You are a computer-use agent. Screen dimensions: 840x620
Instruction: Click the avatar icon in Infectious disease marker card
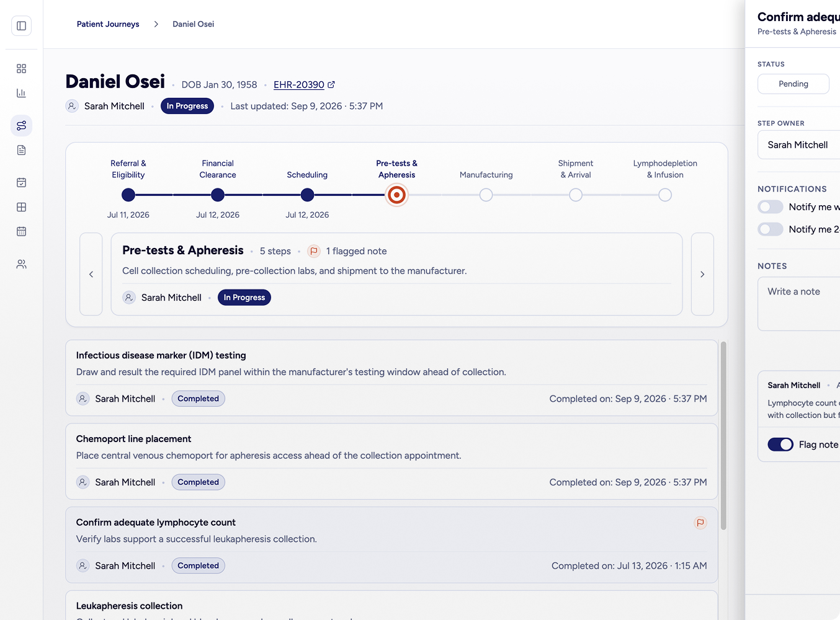(83, 399)
